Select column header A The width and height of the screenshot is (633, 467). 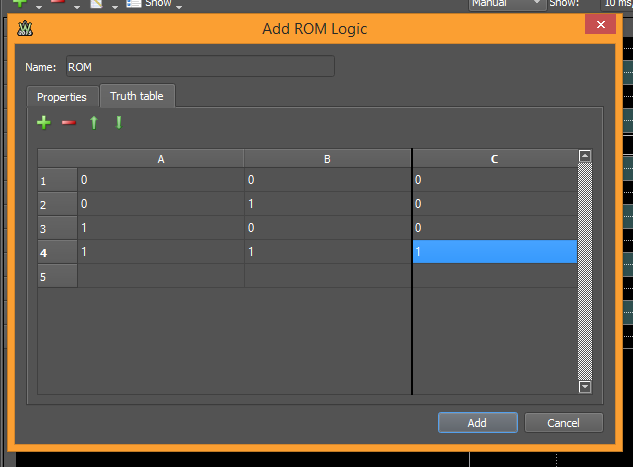point(161,158)
